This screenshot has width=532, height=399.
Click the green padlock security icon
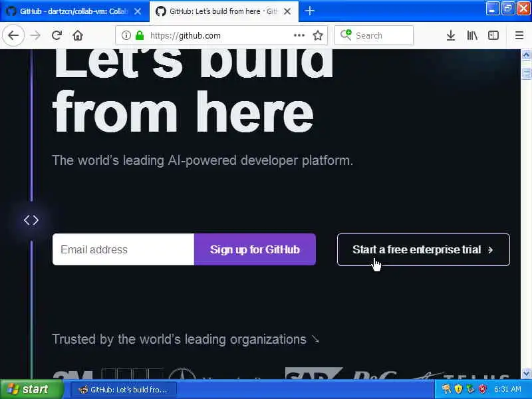pyautogui.click(x=140, y=35)
